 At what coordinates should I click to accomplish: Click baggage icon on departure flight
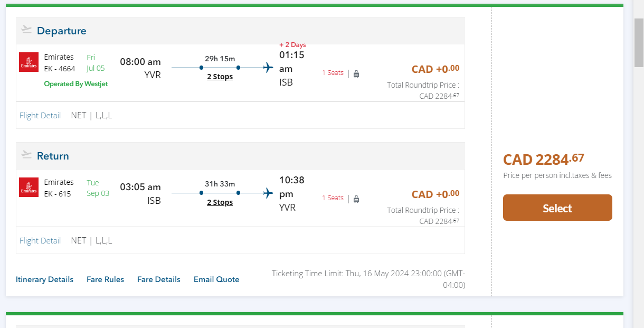pyautogui.click(x=356, y=73)
